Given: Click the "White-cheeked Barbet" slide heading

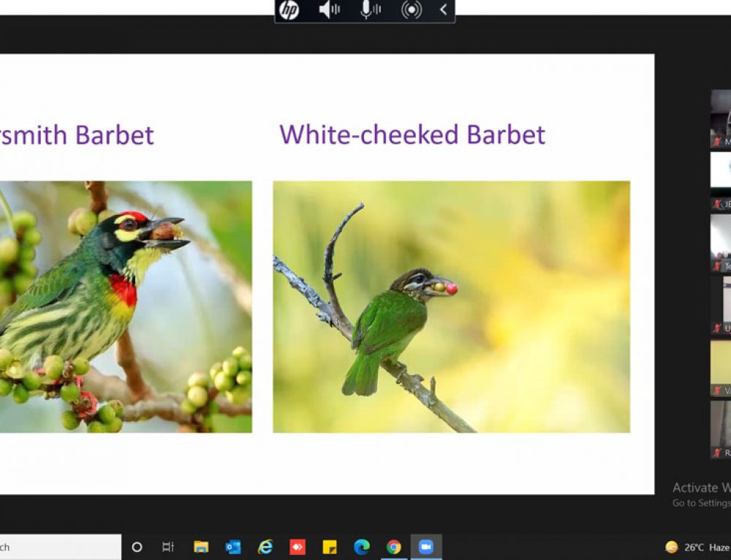Looking at the screenshot, I should (412, 135).
